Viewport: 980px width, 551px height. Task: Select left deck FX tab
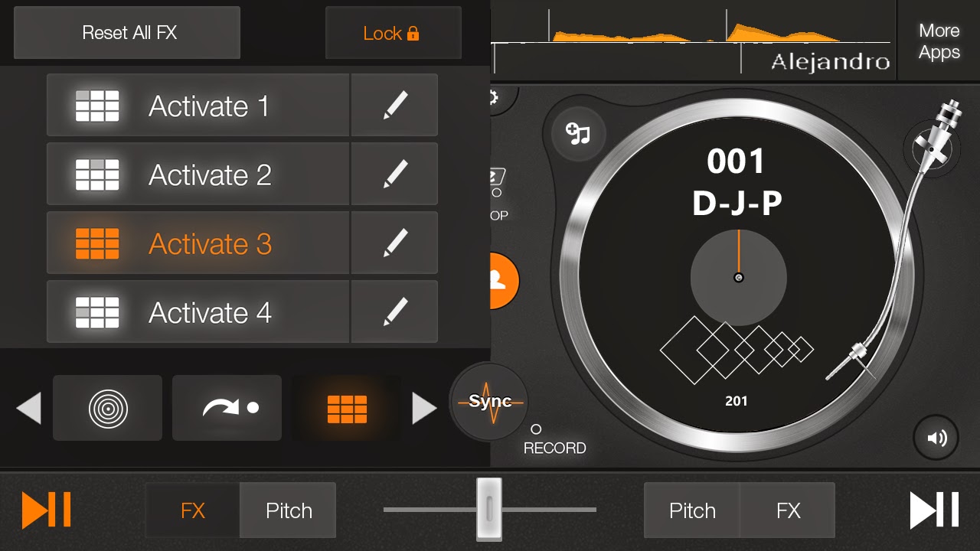point(193,510)
